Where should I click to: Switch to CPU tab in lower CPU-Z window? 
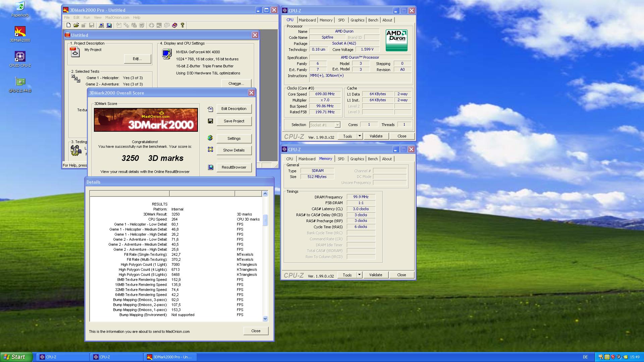tap(289, 159)
